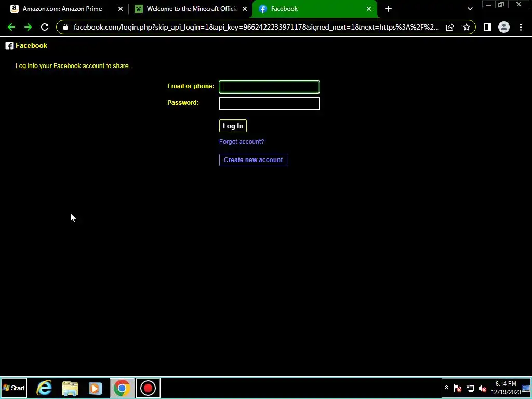Bookmark this page with the star icon
The height and width of the screenshot is (399, 532).
click(467, 27)
